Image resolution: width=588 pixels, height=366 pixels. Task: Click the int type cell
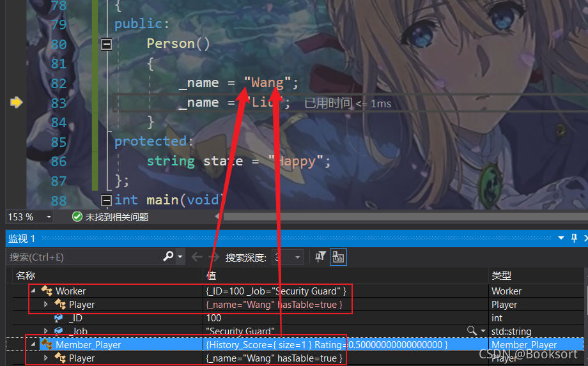click(497, 318)
